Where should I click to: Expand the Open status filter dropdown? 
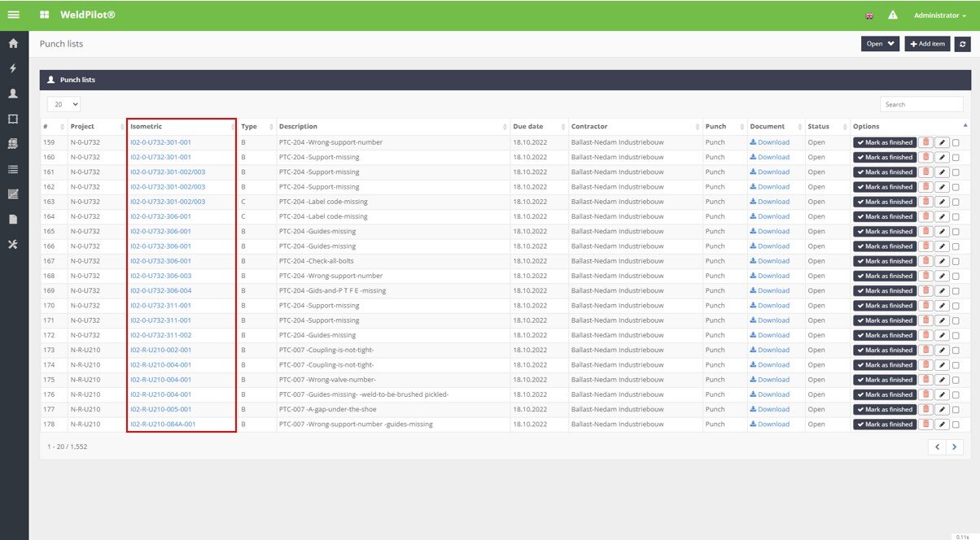coord(880,44)
